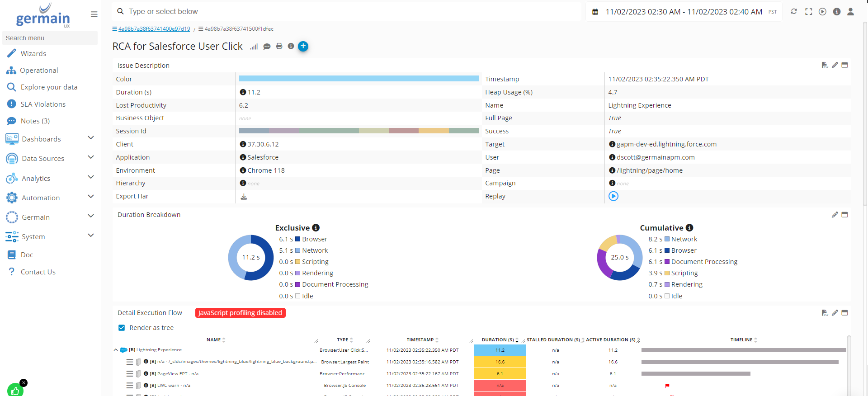This screenshot has width=868, height=396.
Task: Open the comments icon next to title
Action: [267, 47]
